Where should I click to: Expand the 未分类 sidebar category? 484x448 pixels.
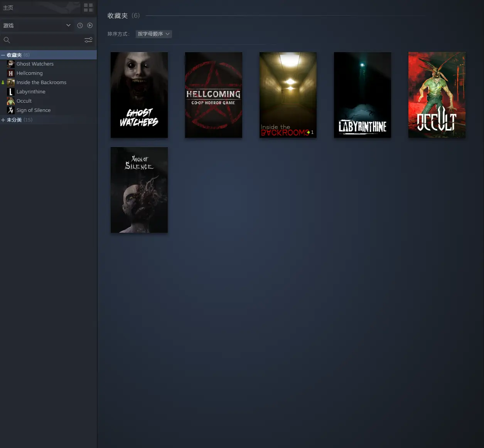click(x=3, y=120)
